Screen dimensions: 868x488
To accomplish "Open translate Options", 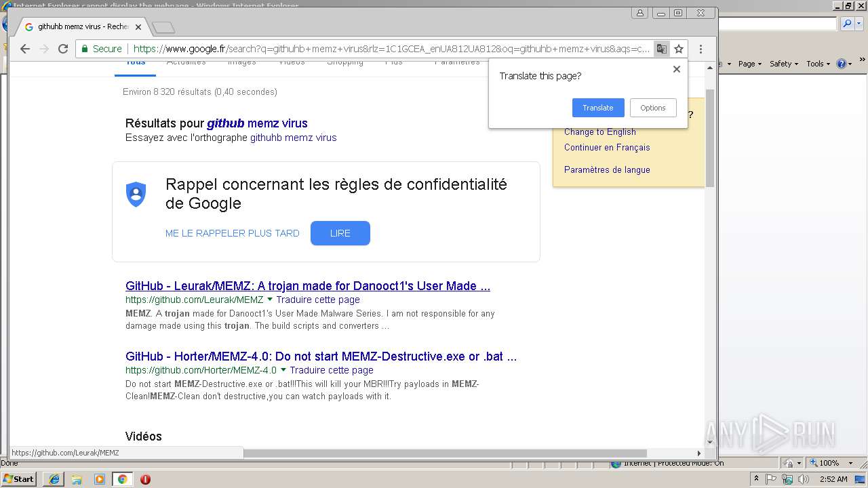I will (653, 108).
